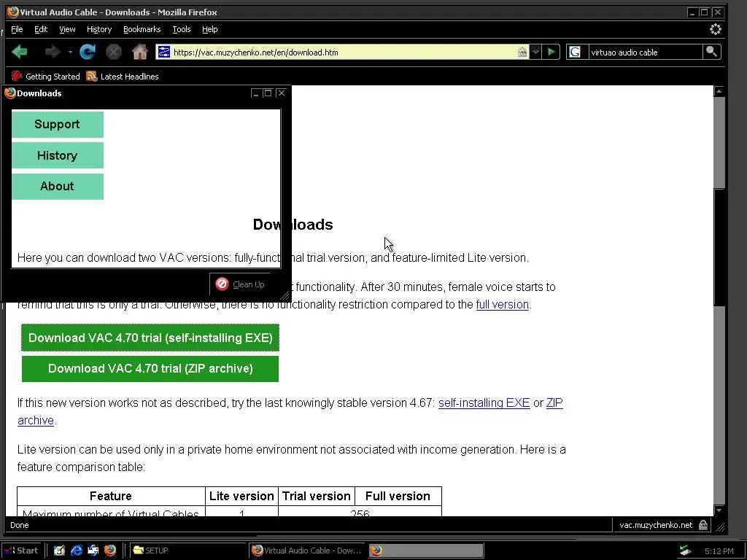This screenshot has width=747, height=560.
Task: Follow the 'full version' link
Action: tap(502, 304)
